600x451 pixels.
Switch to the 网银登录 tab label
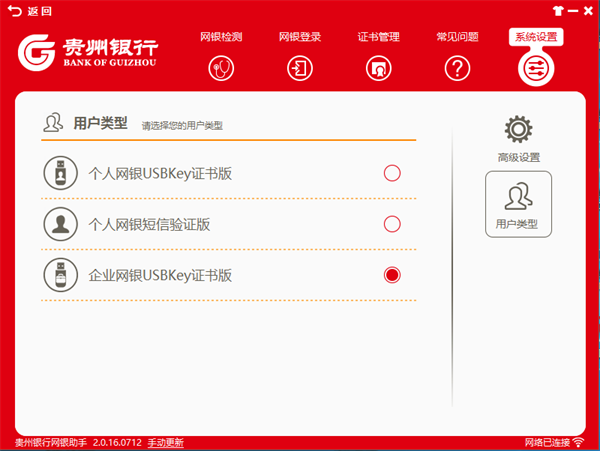click(x=300, y=37)
